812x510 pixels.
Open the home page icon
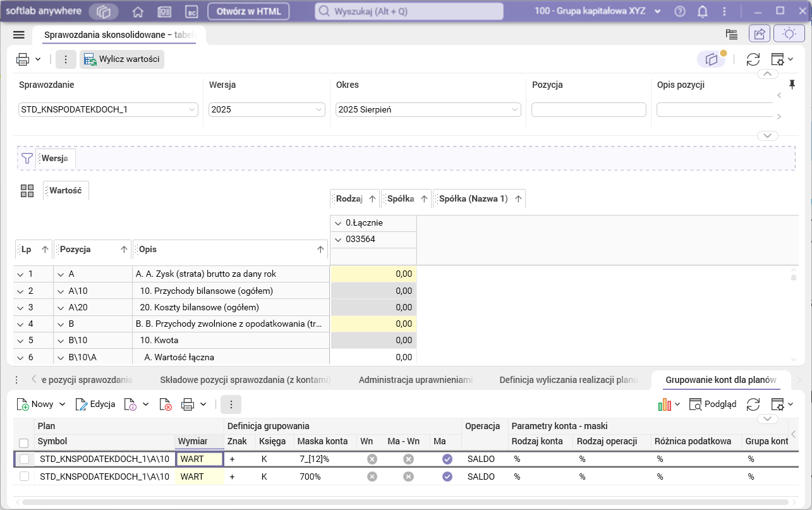tap(138, 11)
